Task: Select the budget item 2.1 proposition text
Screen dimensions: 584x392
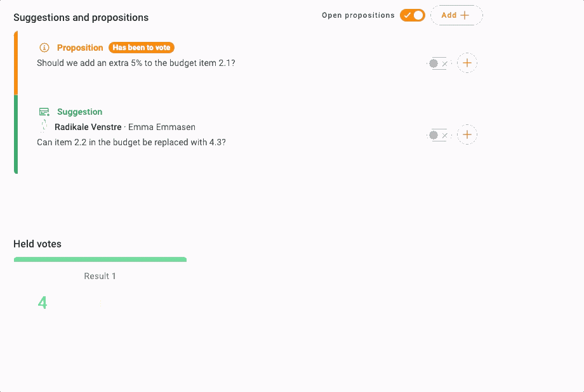Action: [136, 63]
